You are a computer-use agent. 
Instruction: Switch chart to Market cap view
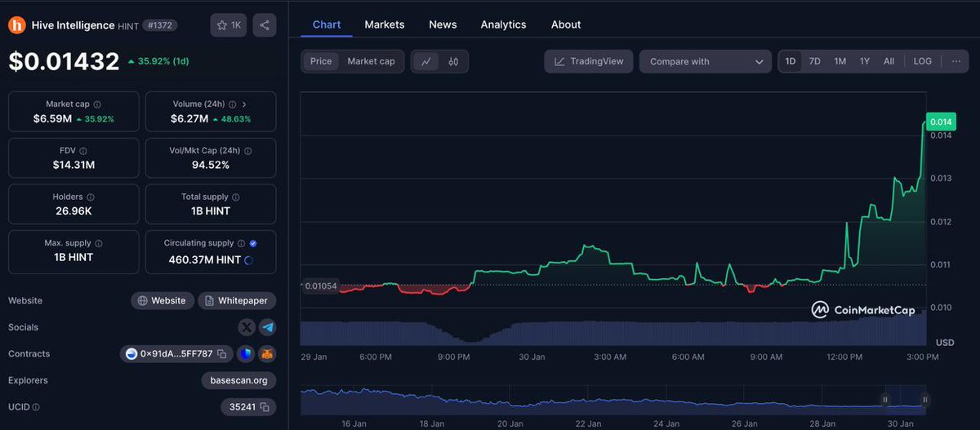(x=371, y=61)
